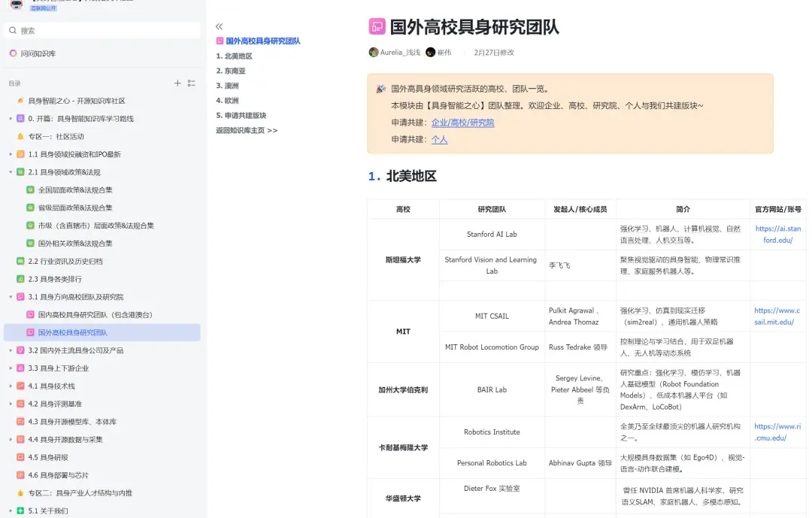Click the bell icon beside 专区一：社区活动
This screenshot has height=518, width=812.
point(20,136)
